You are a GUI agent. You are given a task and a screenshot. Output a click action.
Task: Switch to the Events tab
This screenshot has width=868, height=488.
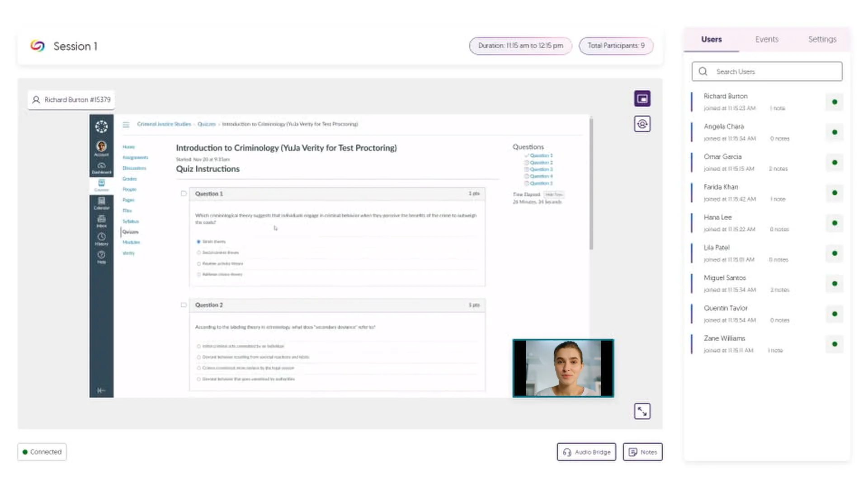point(766,39)
